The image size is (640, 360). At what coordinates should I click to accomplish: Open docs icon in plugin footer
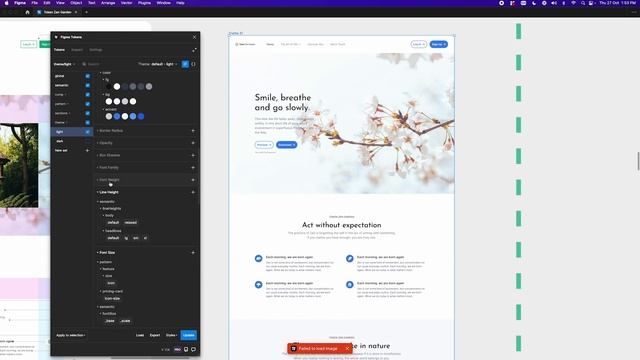[186, 349]
